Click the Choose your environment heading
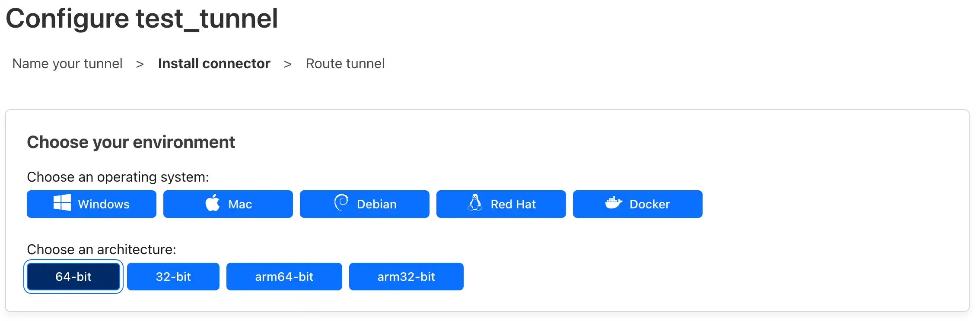 click(x=131, y=142)
